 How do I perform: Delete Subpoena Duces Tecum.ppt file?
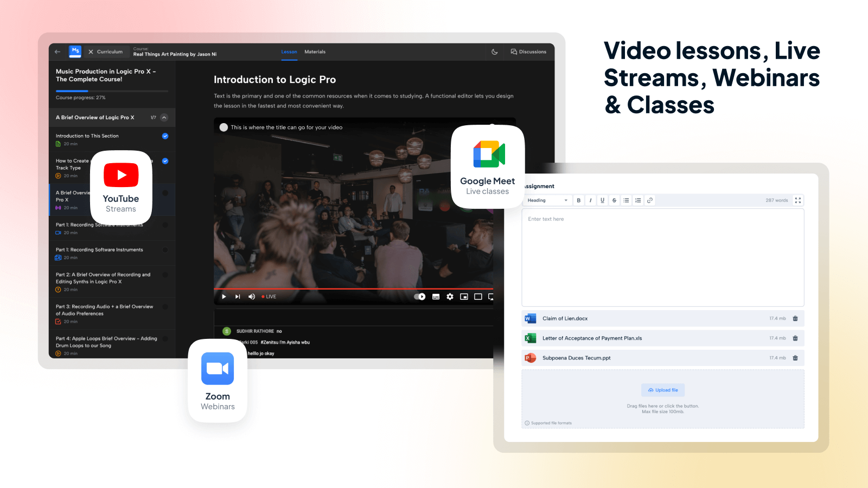795,358
